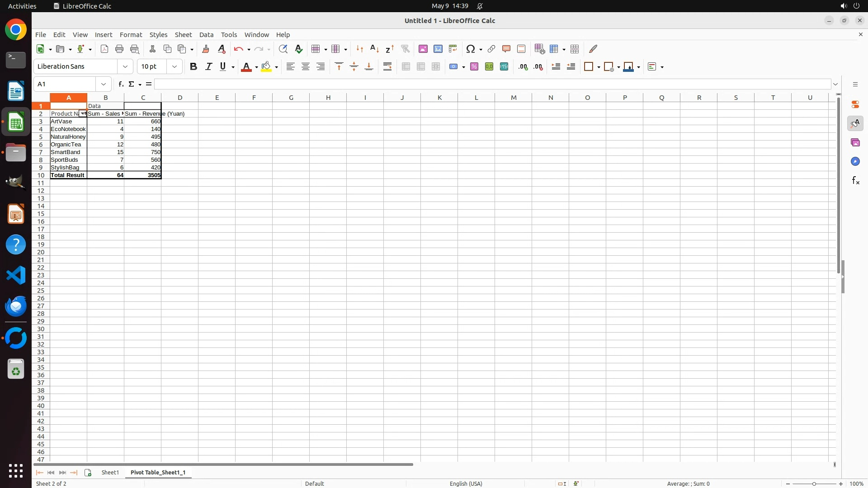Open the Data menu

206,35
